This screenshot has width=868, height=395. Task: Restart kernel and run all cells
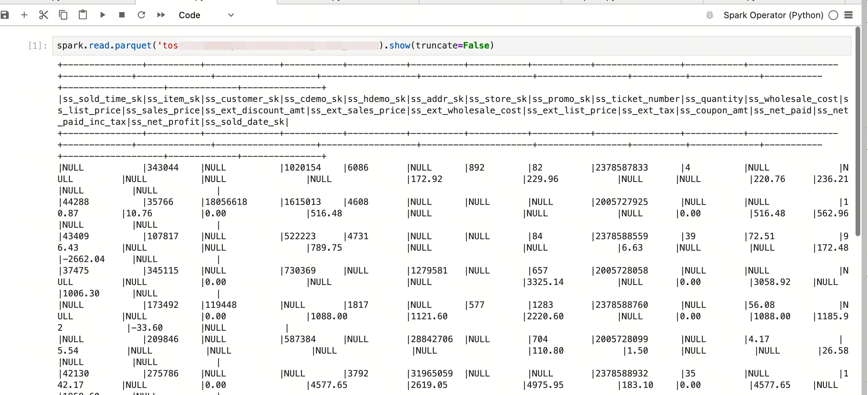click(x=161, y=15)
